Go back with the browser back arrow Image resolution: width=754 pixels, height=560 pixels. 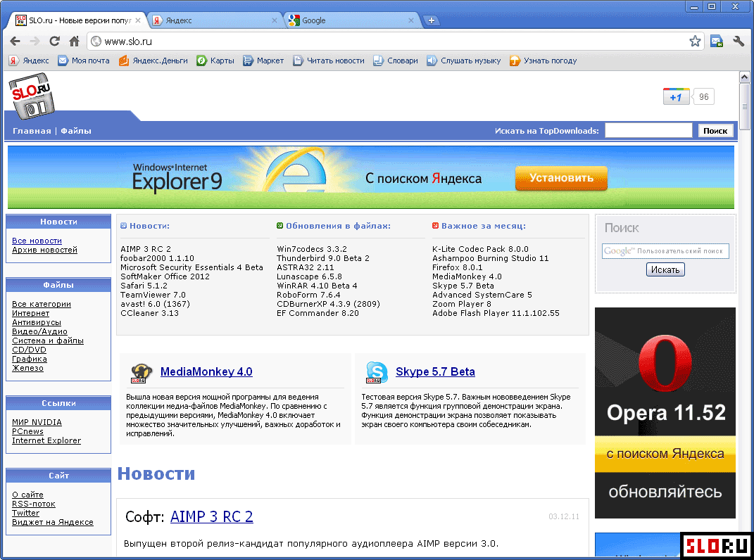(15, 42)
